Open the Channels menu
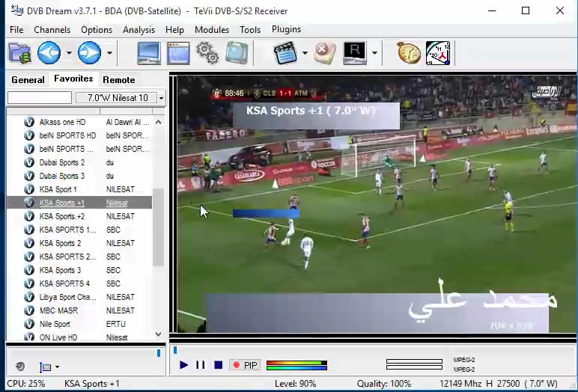The width and height of the screenshot is (578, 392). coord(52,29)
